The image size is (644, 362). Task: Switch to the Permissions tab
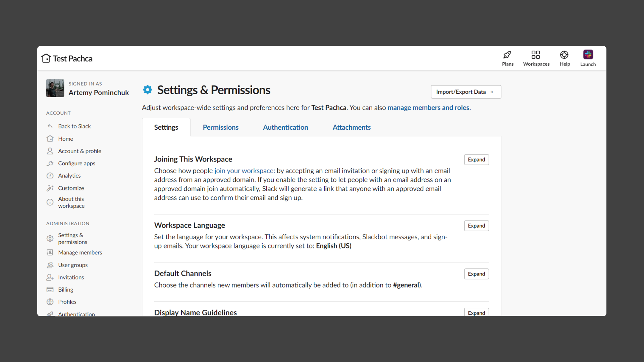220,127
